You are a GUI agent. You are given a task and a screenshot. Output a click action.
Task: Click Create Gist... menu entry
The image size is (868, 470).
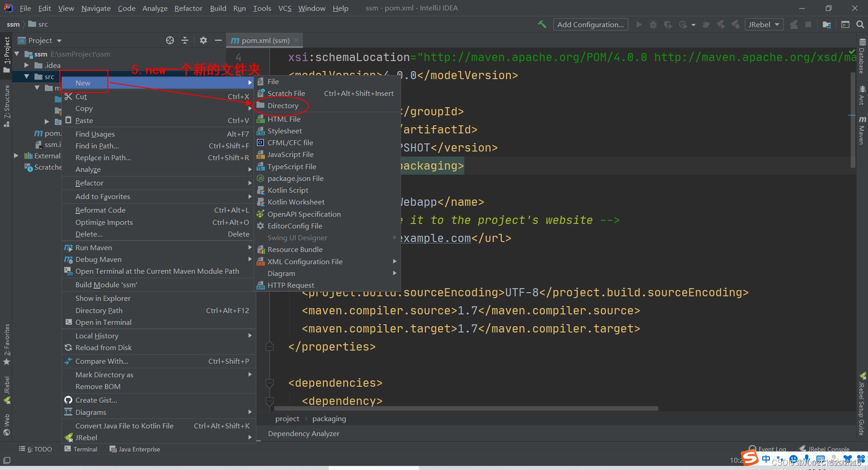(x=158, y=400)
